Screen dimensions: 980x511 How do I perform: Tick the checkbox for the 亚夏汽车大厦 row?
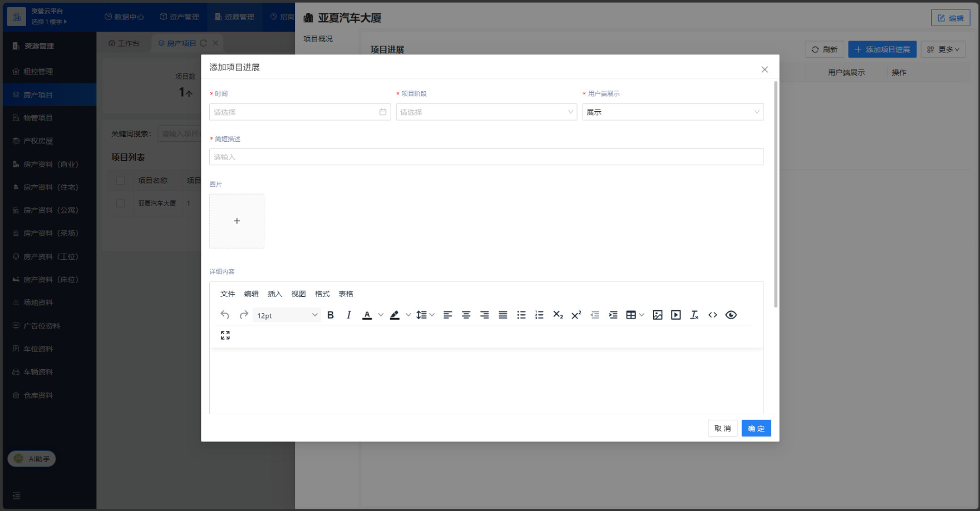pyautogui.click(x=120, y=204)
